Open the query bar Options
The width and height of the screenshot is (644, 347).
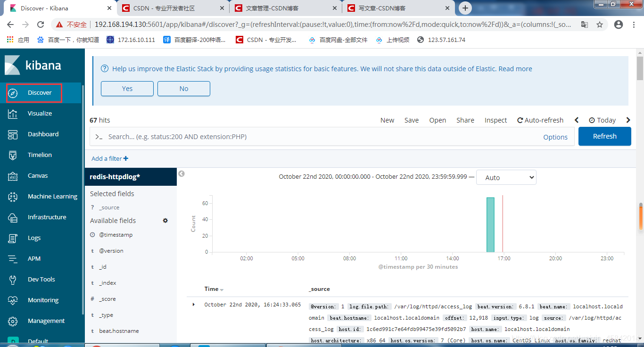pos(555,137)
